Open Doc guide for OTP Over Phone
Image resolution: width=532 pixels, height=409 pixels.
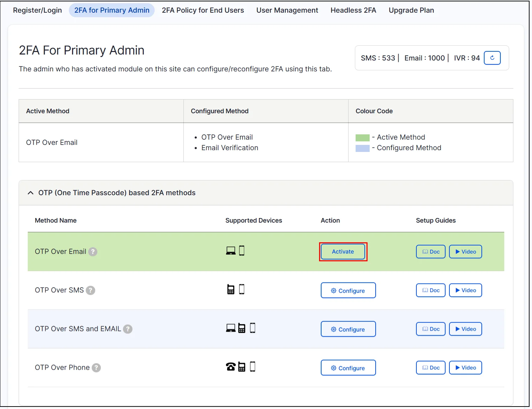click(431, 368)
